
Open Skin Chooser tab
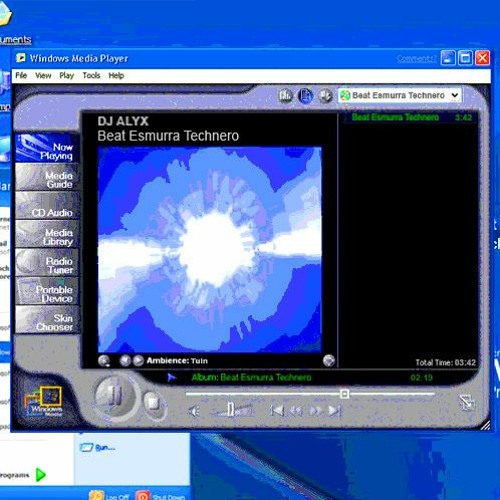pyautogui.click(x=47, y=319)
